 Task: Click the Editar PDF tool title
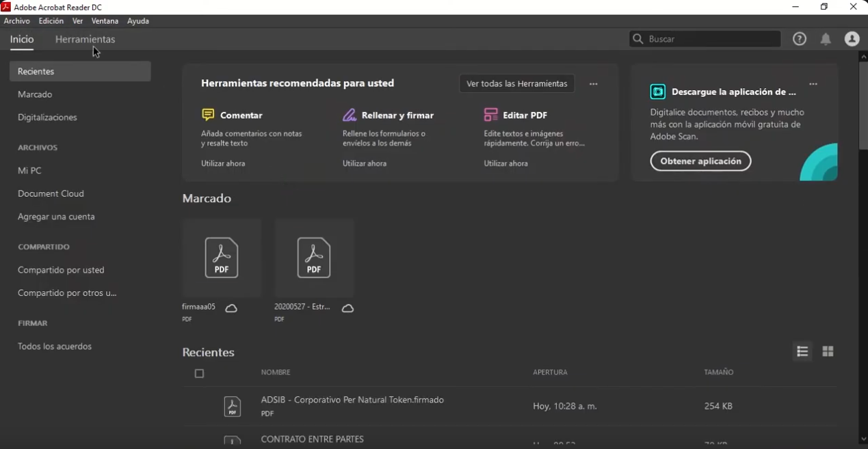point(525,115)
